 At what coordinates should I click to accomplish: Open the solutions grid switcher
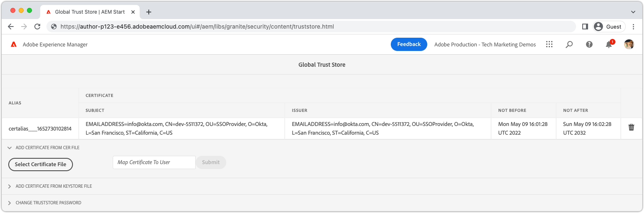(x=550, y=44)
